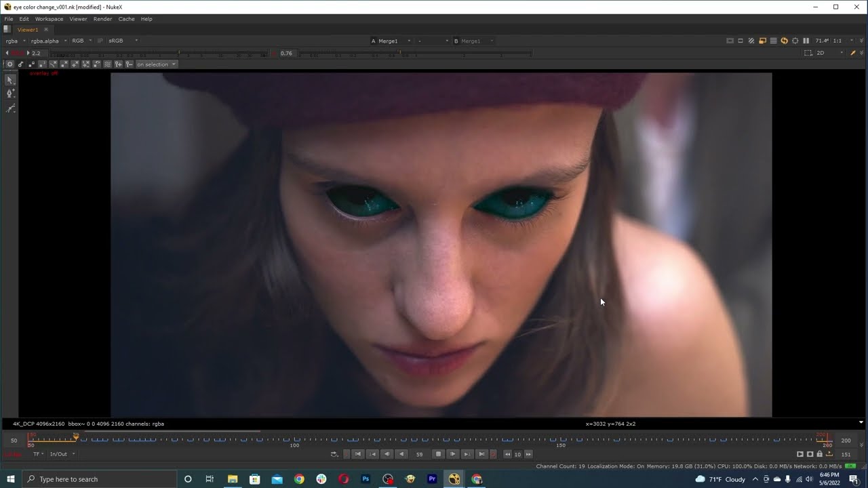Image resolution: width=868 pixels, height=488 pixels.
Task: Open the Windows notification center icon
Action: click(x=854, y=479)
